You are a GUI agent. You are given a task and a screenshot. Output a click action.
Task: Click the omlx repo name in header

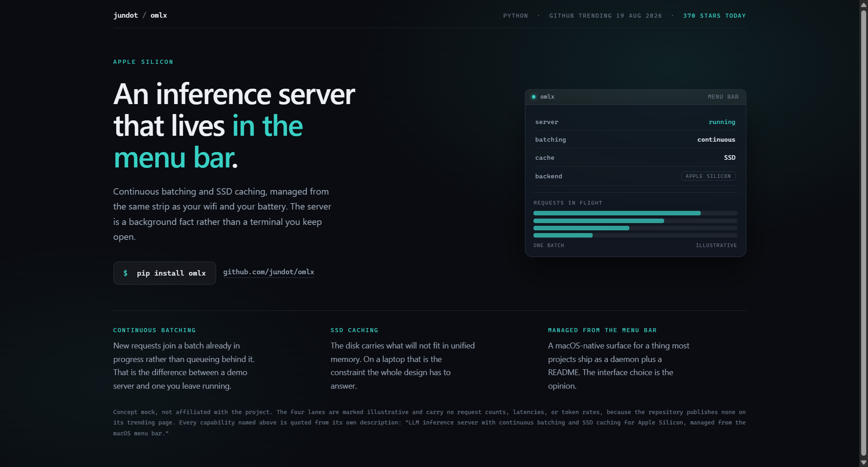(159, 15)
